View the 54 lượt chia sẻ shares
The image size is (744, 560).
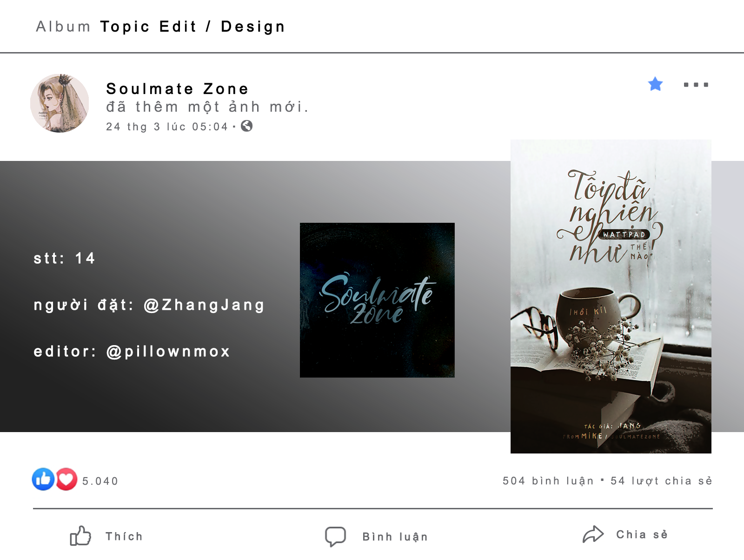point(661,481)
